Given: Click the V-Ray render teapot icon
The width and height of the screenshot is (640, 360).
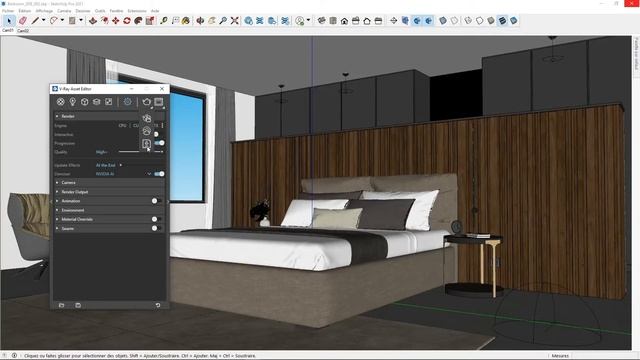Looking at the screenshot, I should (x=147, y=102).
